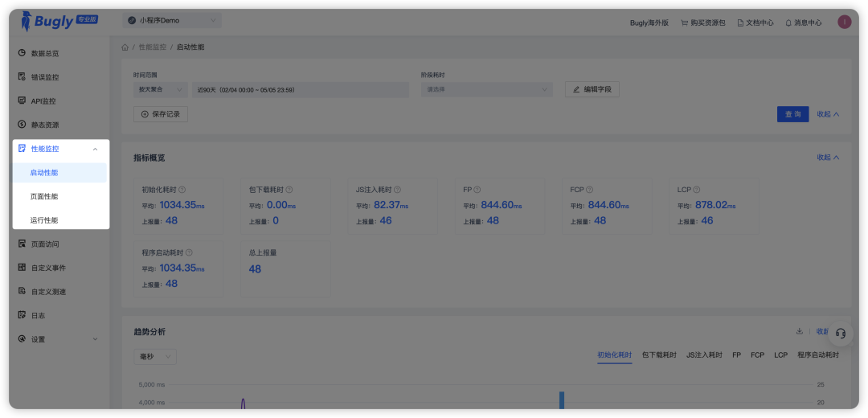This screenshot has height=418, width=868.
Task: Switch to FCP trend tab
Action: [x=757, y=354]
